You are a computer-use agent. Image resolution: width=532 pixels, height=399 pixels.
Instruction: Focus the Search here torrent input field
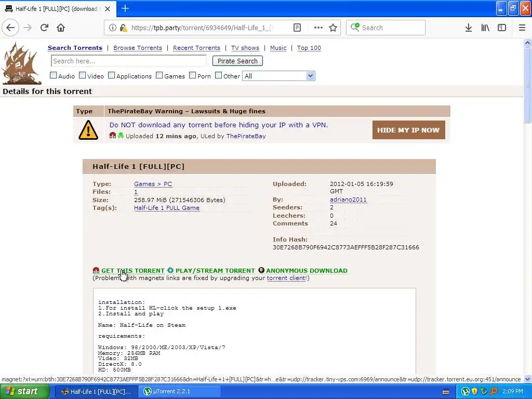click(x=129, y=61)
